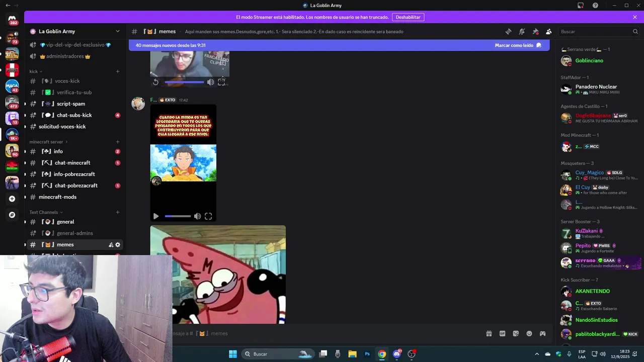This screenshot has width=644, height=362.
Task: Add channel to Text Channels category
Action: coord(118,212)
